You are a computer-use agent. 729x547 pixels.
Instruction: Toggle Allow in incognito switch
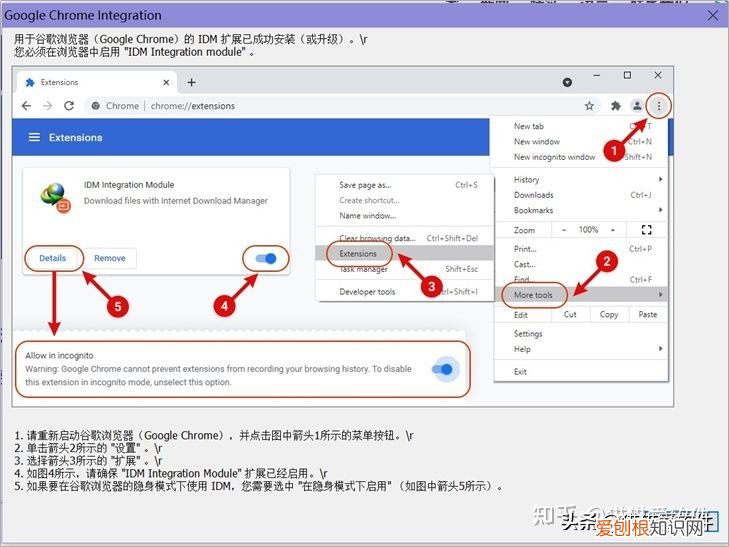[x=442, y=369]
